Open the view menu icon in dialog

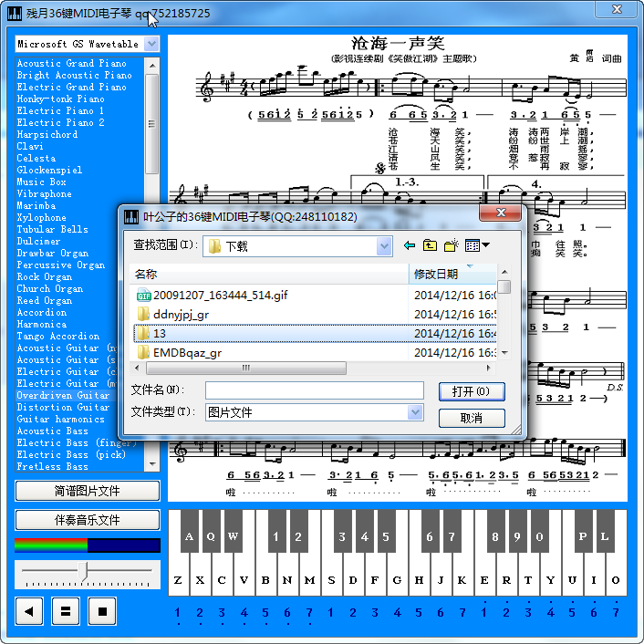click(477, 245)
